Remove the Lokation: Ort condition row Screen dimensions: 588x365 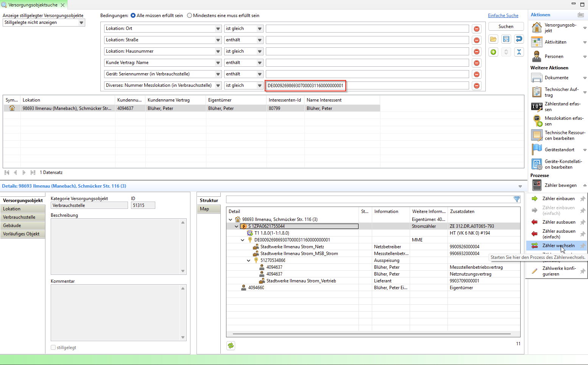click(x=476, y=29)
